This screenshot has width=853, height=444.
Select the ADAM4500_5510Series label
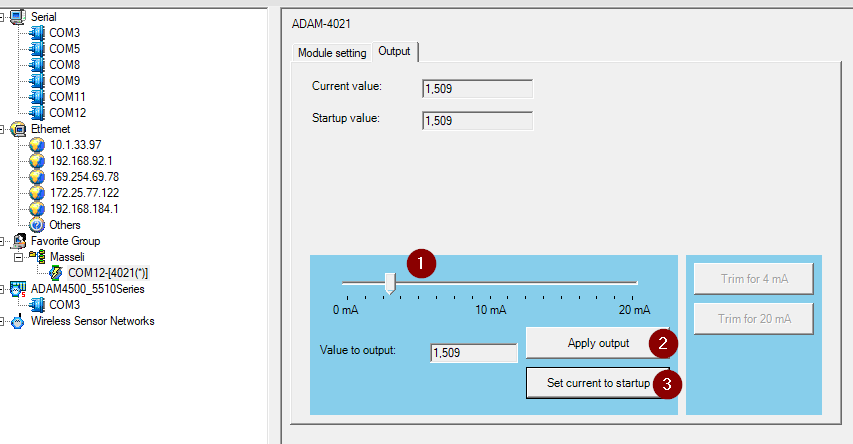88,289
